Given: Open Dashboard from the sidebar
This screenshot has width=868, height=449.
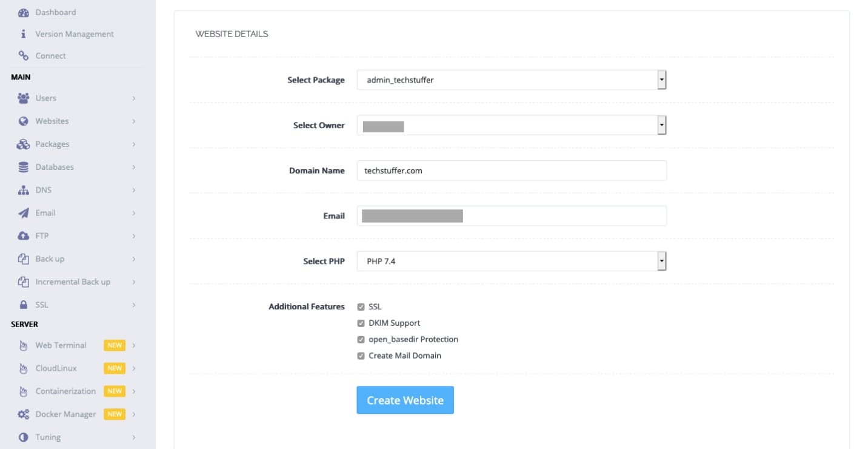Looking at the screenshot, I should tap(56, 12).
